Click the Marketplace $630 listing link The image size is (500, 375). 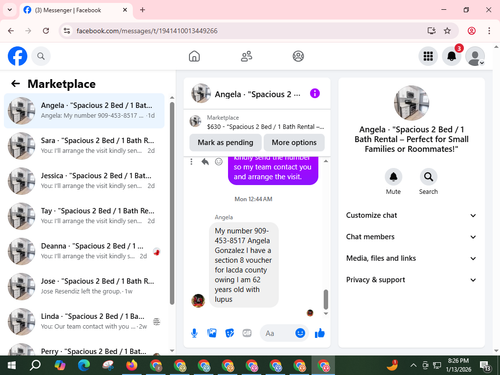click(x=257, y=122)
